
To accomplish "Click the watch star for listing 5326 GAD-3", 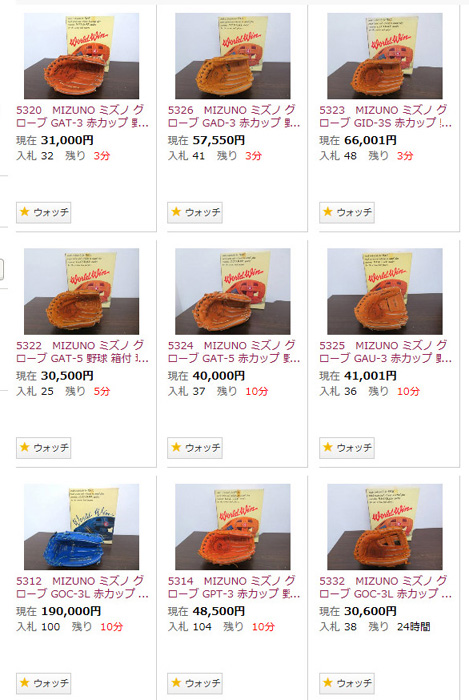I will pos(195,212).
